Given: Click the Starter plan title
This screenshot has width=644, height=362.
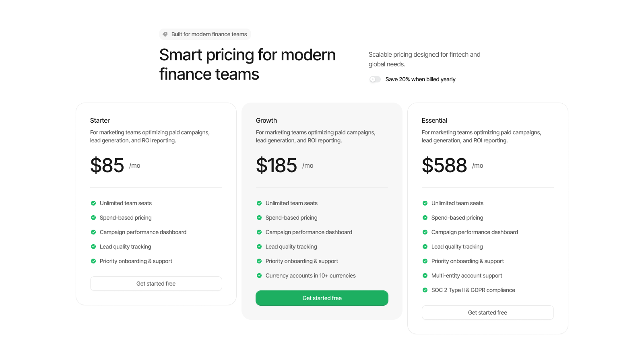Looking at the screenshot, I should (x=100, y=120).
